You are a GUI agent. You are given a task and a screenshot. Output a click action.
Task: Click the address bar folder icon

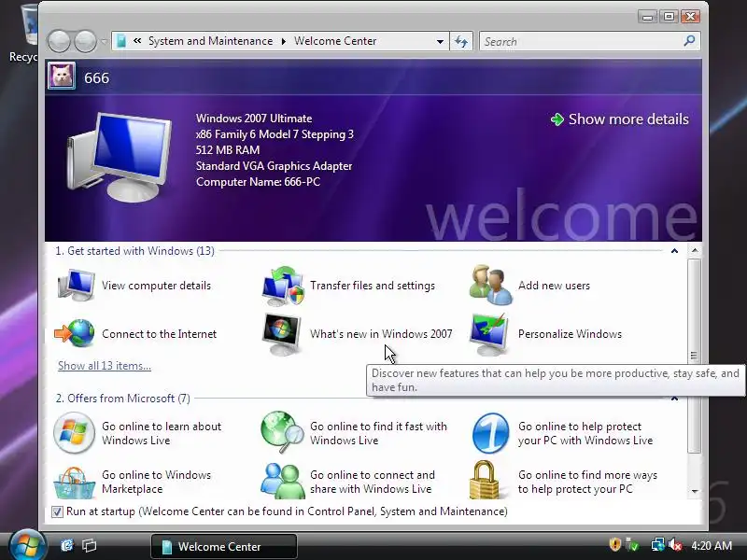(x=121, y=41)
